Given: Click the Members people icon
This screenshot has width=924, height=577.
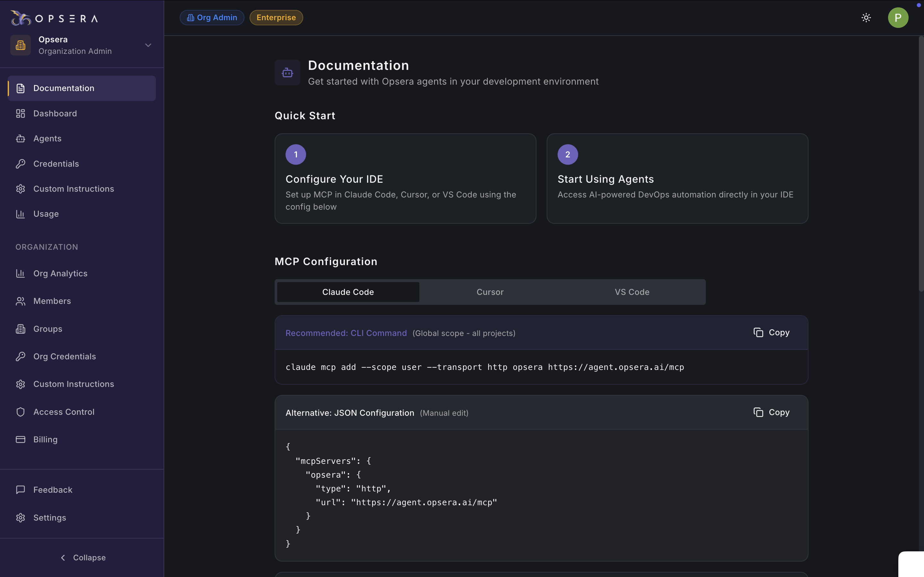Looking at the screenshot, I should 21,301.
